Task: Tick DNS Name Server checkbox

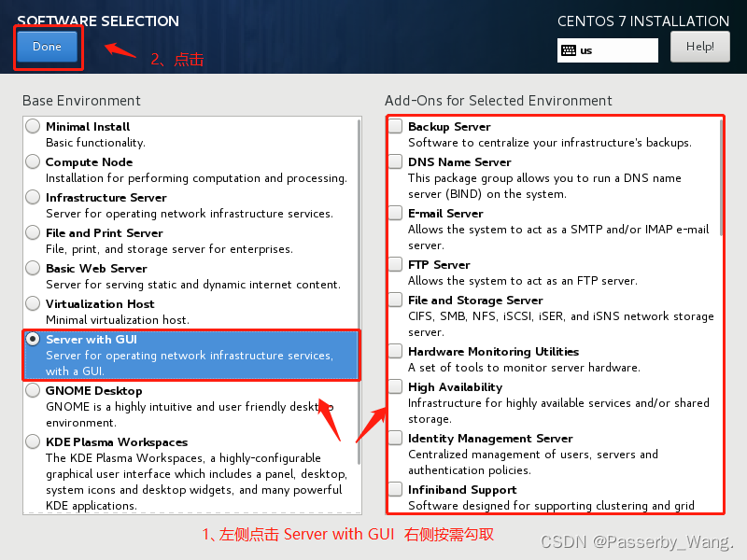Action: pyautogui.click(x=395, y=161)
